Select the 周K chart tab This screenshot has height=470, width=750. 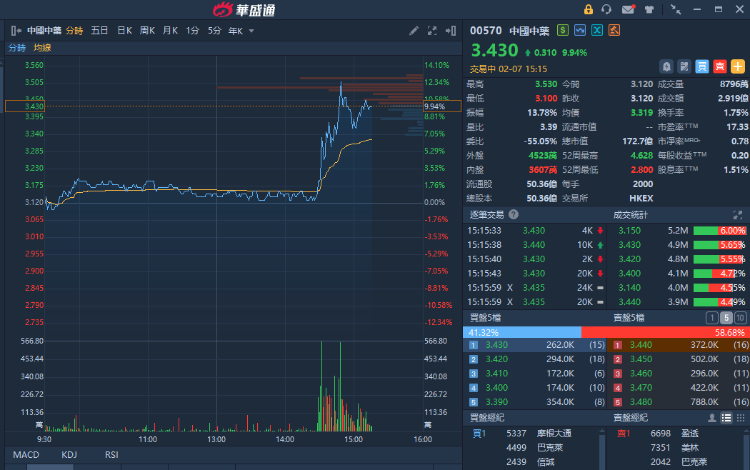coord(147,31)
